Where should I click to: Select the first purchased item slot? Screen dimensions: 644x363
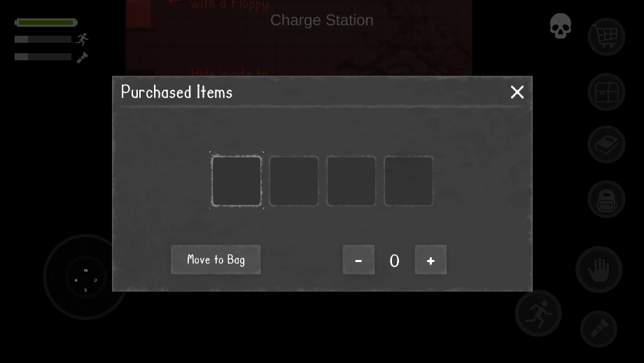(237, 181)
